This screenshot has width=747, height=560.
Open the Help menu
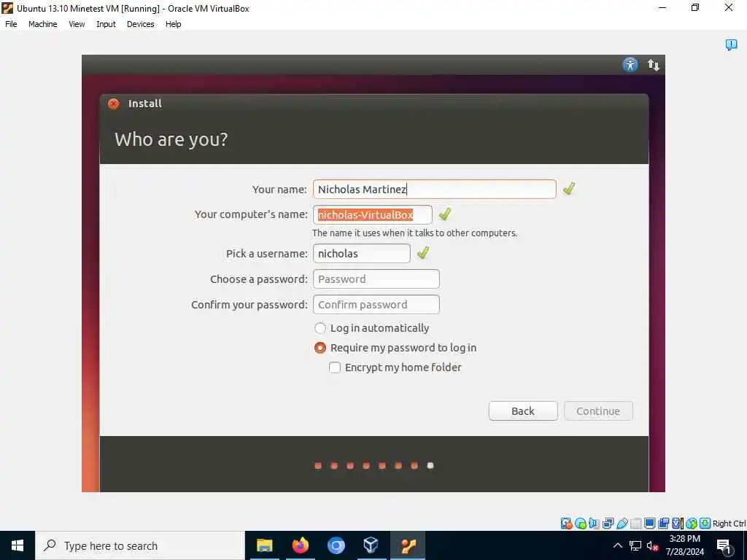click(x=174, y=24)
